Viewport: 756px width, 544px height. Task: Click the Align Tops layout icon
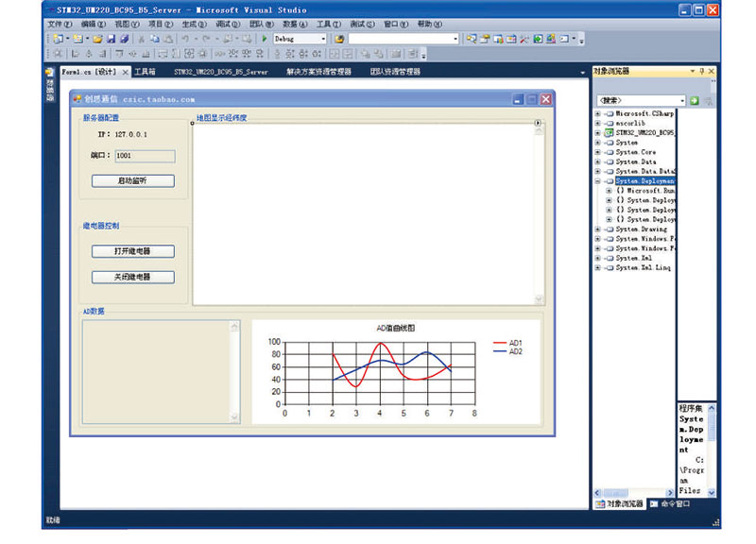click(x=120, y=54)
